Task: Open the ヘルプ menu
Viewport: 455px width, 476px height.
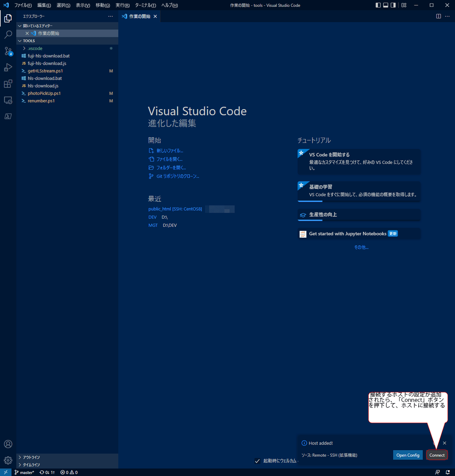Action: [169, 5]
